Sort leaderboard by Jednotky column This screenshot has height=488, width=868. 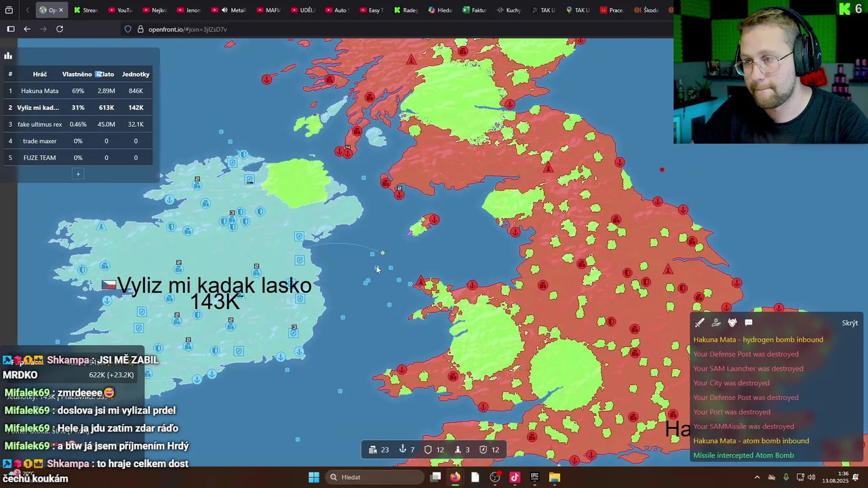pos(136,74)
